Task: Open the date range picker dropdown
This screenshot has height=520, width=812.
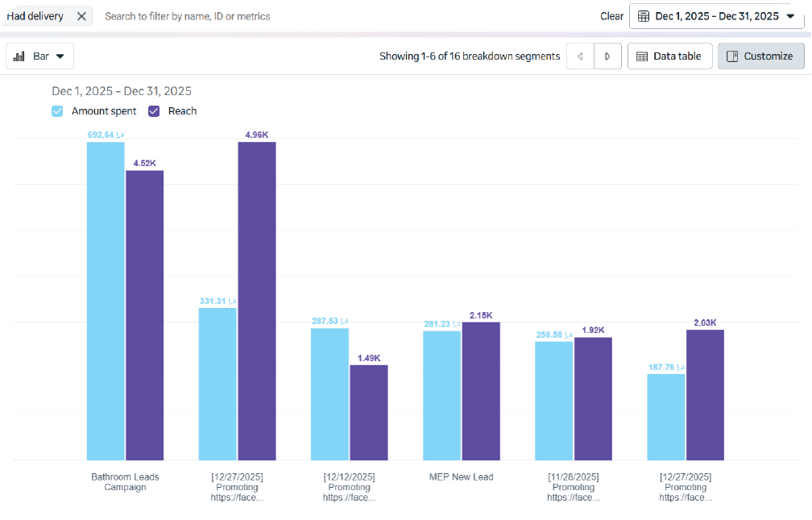Action: (x=716, y=16)
